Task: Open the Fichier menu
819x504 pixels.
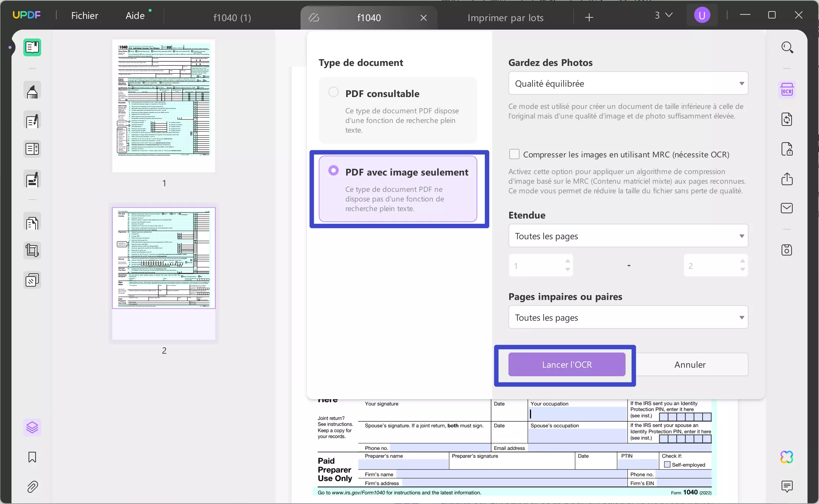Action: (84, 16)
